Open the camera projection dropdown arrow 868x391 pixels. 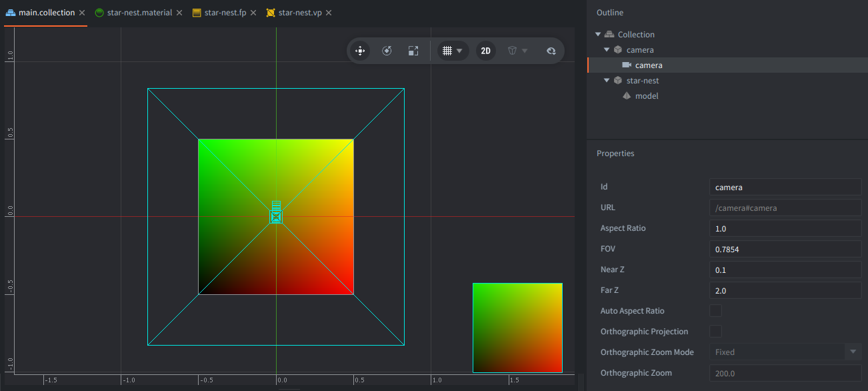[x=525, y=51]
